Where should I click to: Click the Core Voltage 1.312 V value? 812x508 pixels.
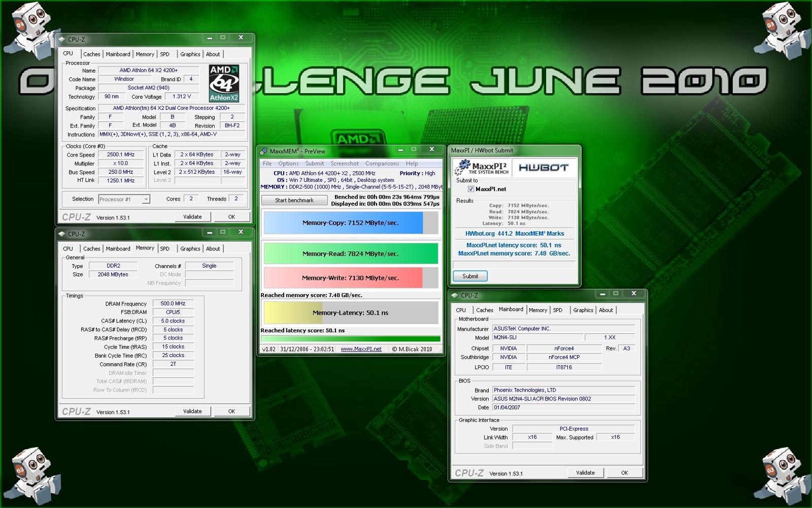182,97
